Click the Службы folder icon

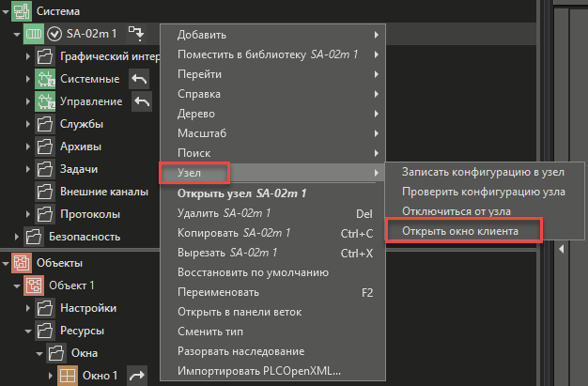click(45, 124)
